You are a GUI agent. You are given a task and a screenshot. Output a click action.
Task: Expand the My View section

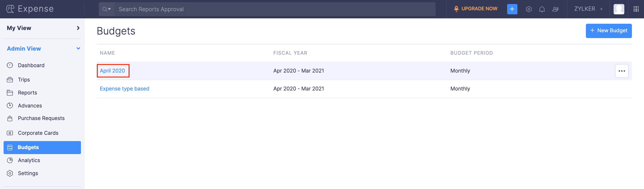(x=78, y=28)
